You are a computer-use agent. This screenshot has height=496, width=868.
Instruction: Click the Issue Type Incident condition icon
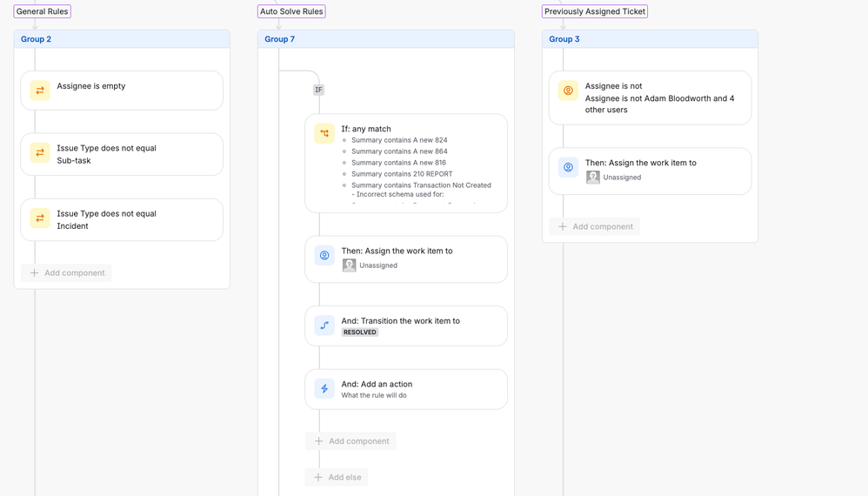pos(40,218)
